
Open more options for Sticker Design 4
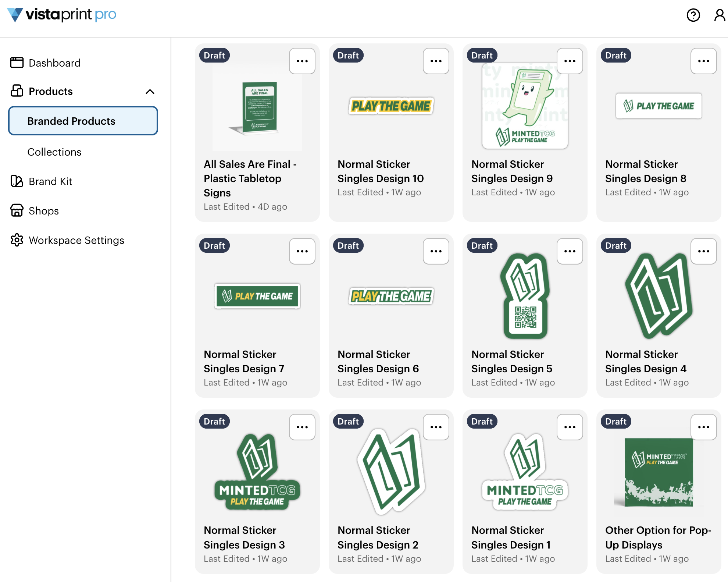tap(704, 251)
